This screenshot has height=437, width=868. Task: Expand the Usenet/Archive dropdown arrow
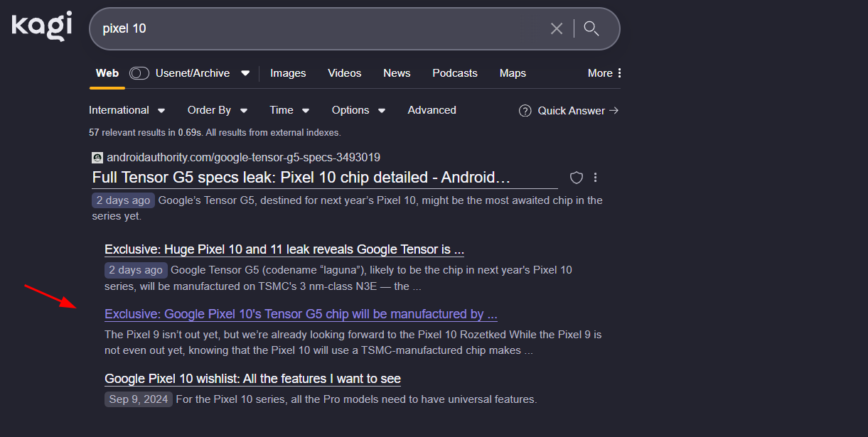point(245,73)
